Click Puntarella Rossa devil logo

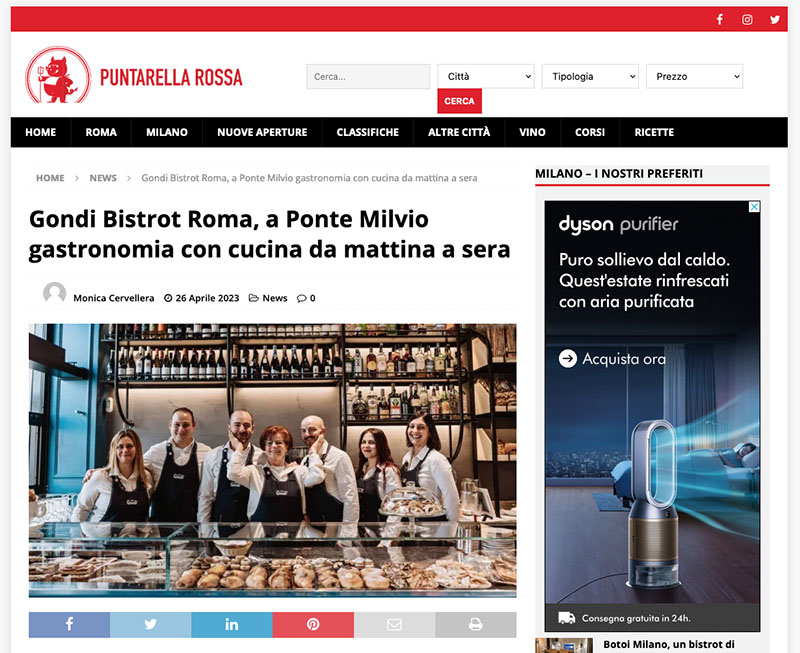[x=59, y=76]
